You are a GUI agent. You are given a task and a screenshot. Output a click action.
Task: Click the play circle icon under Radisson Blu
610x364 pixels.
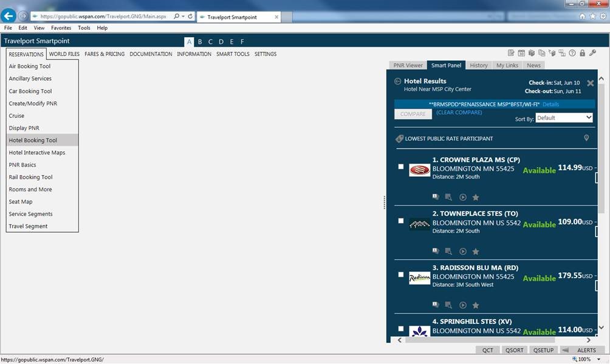coord(462,305)
